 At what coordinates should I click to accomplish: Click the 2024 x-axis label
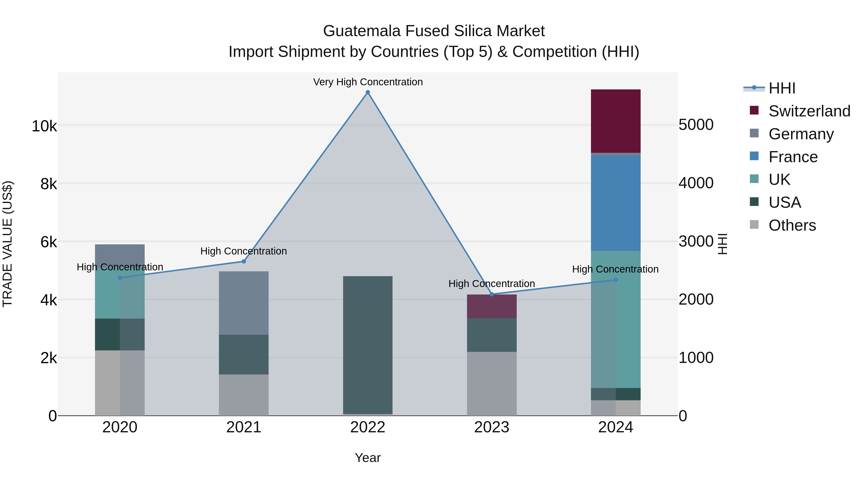[616, 427]
